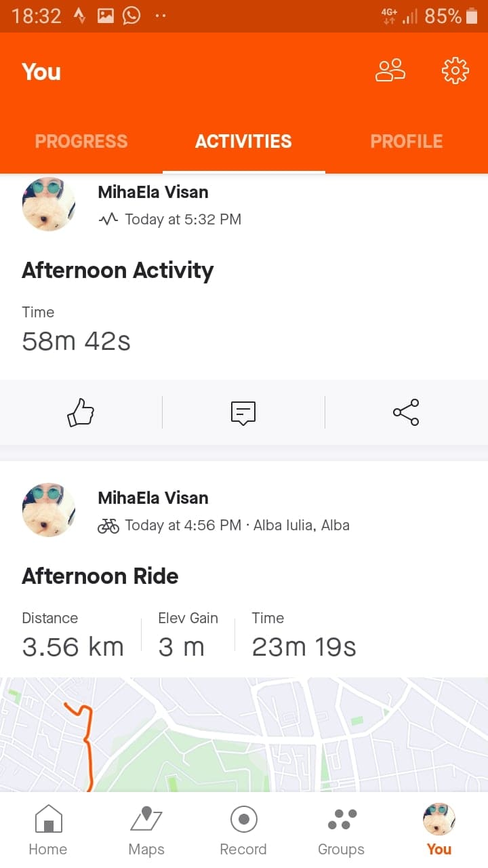Give kudos with the thumbs-up icon

coord(81,412)
